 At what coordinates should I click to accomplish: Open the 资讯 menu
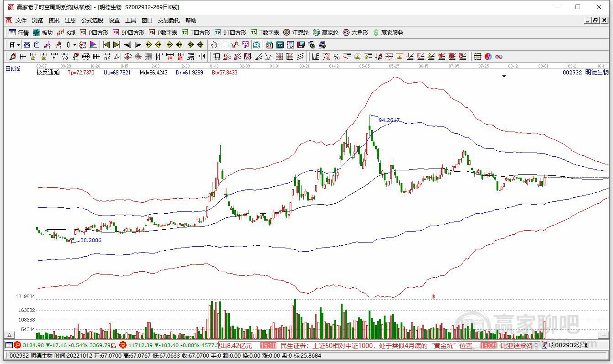click(x=54, y=21)
